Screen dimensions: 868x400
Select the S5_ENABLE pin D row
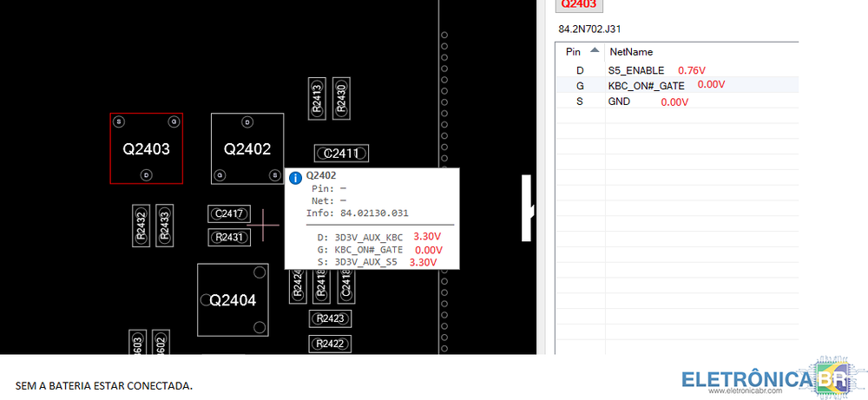click(x=636, y=70)
